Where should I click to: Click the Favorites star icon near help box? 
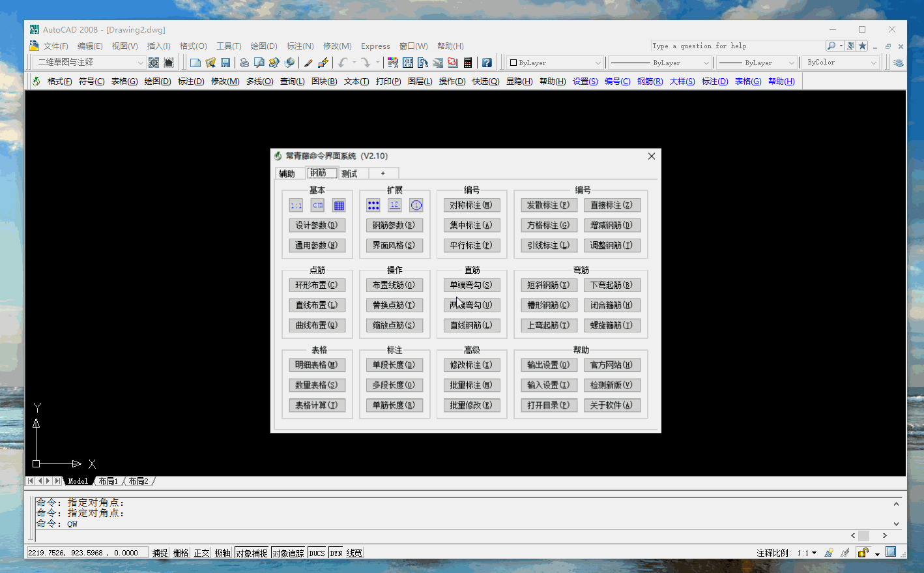[x=863, y=46]
